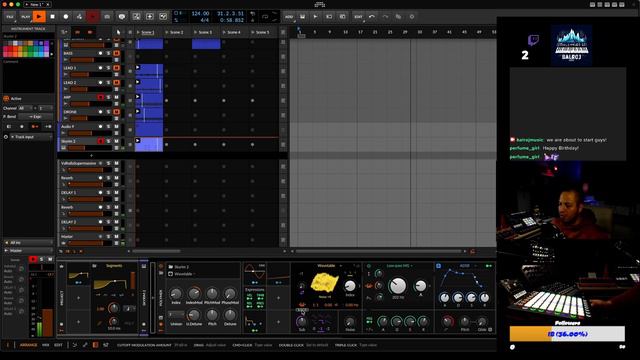Screen dimensions: 640x360
Task: Open the All ins input chooser
Action: click(28, 243)
